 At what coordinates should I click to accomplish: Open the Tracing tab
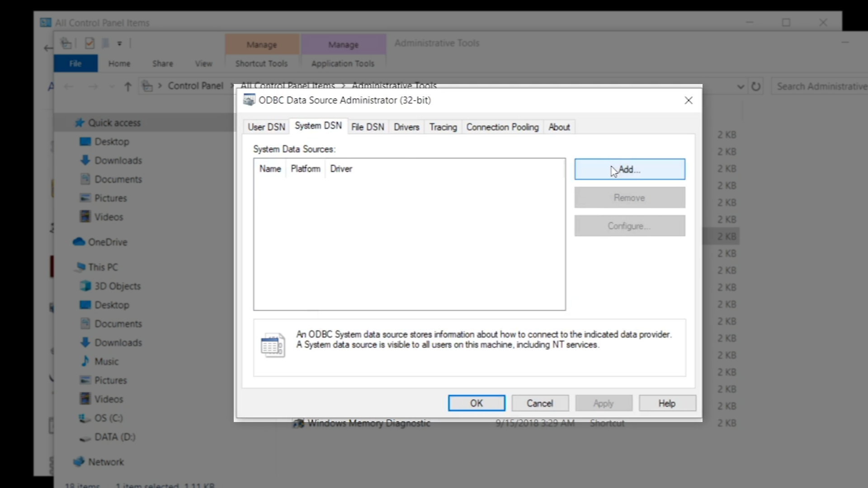click(x=443, y=127)
